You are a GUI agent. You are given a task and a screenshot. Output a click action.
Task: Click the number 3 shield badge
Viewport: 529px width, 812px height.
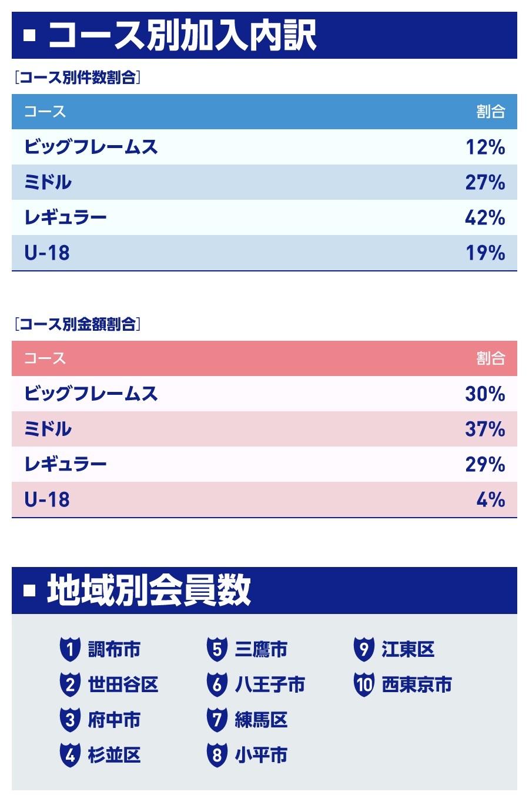[x=70, y=720]
